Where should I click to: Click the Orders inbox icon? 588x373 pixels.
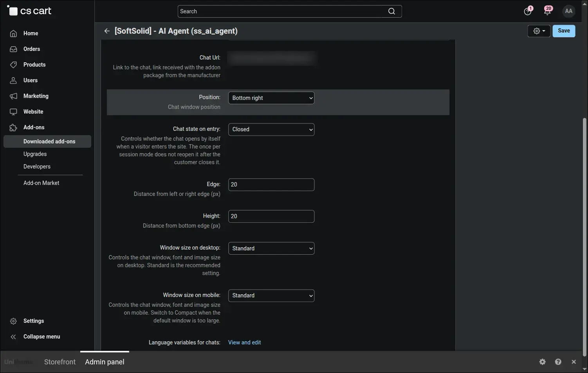click(x=13, y=49)
